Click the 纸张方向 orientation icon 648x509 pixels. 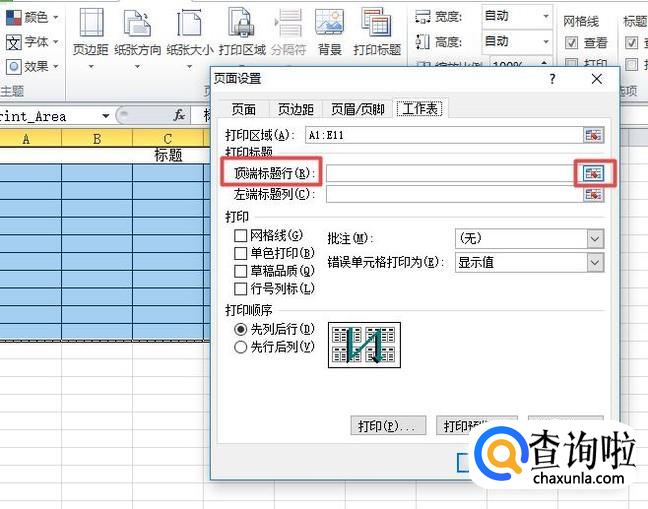136,32
